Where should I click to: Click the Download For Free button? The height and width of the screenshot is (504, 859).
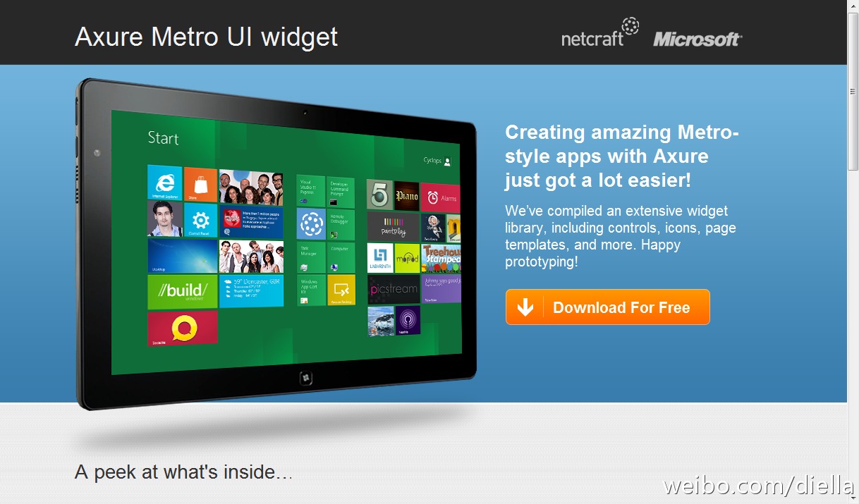point(607,307)
